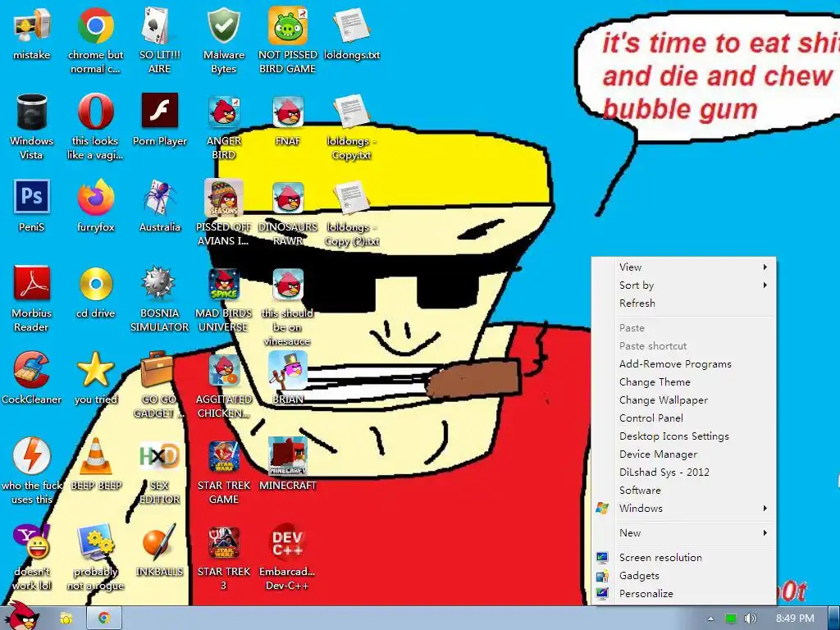Select 'DiLshad Sys - 2012' menu entry
The image size is (840, 630).
click(x=683, y=472)
